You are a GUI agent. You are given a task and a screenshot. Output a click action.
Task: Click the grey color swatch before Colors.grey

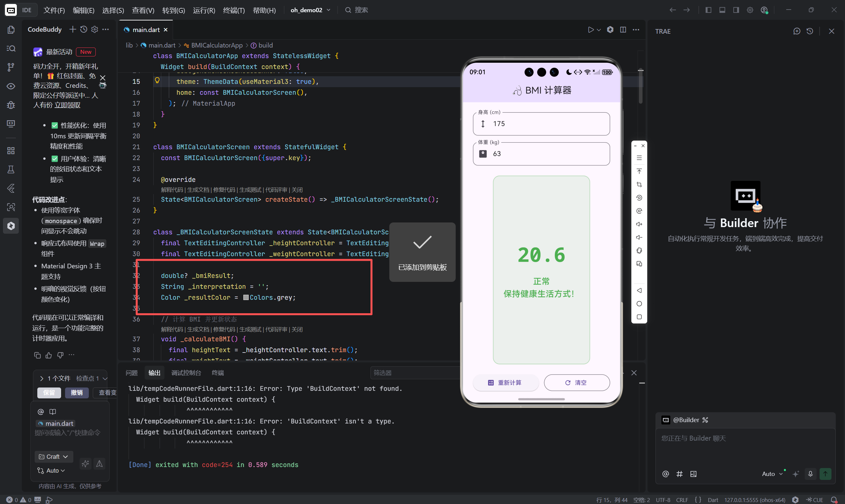click(x=246, y=297)
